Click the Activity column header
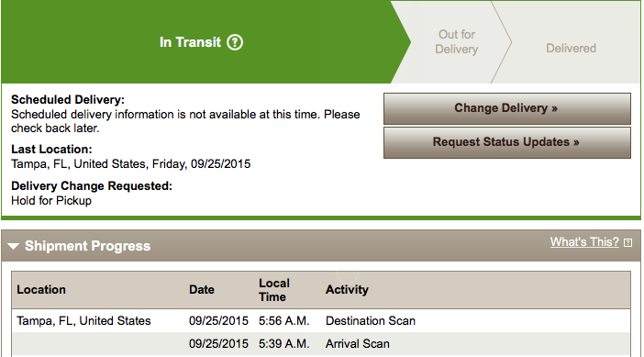Screen dimensions: 644x357 pyautogui.click(x=347, y=290)
